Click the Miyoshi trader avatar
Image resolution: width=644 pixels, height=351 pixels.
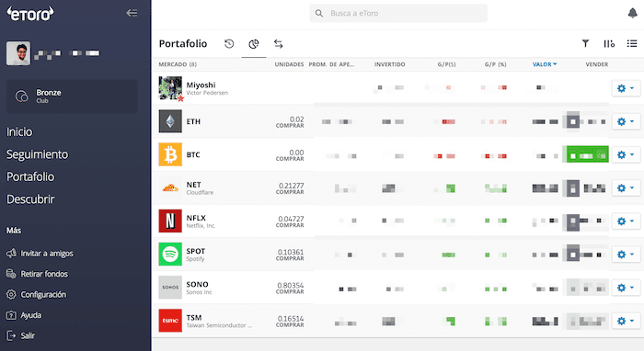pos(170,88)
